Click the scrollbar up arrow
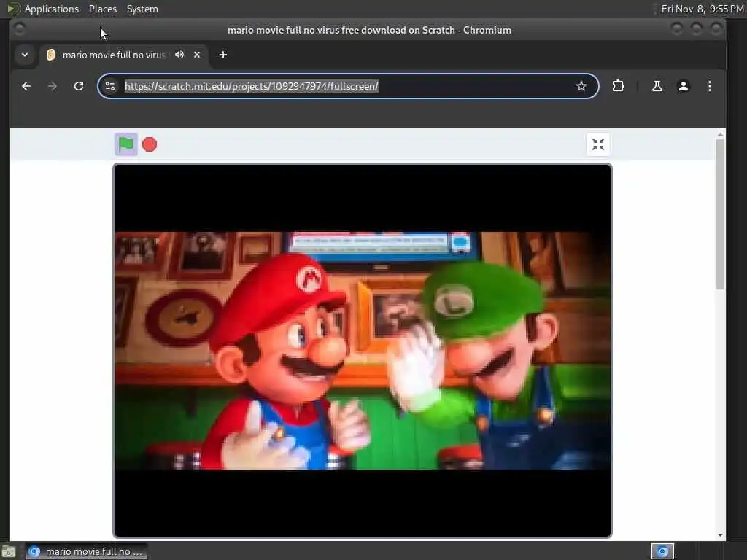747x560 pixels. click(720, 135)
